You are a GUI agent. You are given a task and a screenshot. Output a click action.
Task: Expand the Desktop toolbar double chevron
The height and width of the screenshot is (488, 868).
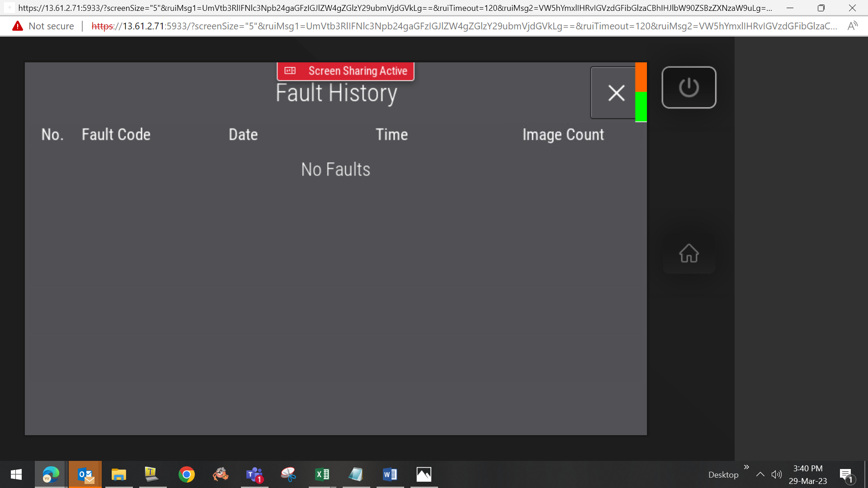(746, 467)
